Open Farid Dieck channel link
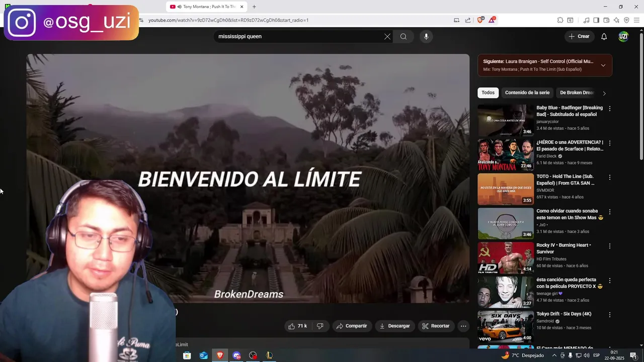This screenshot has width=644, height=362. pos(546,156)
